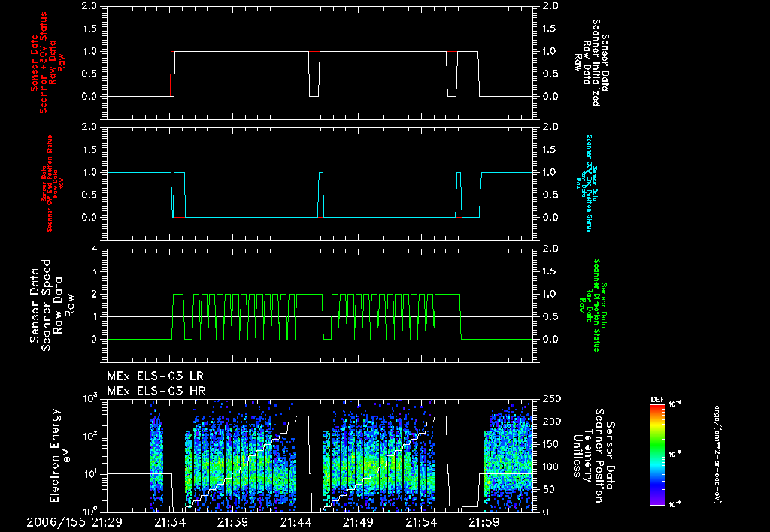Click the 10^-5 label on DEF color bar

click(x=675, y=455)
